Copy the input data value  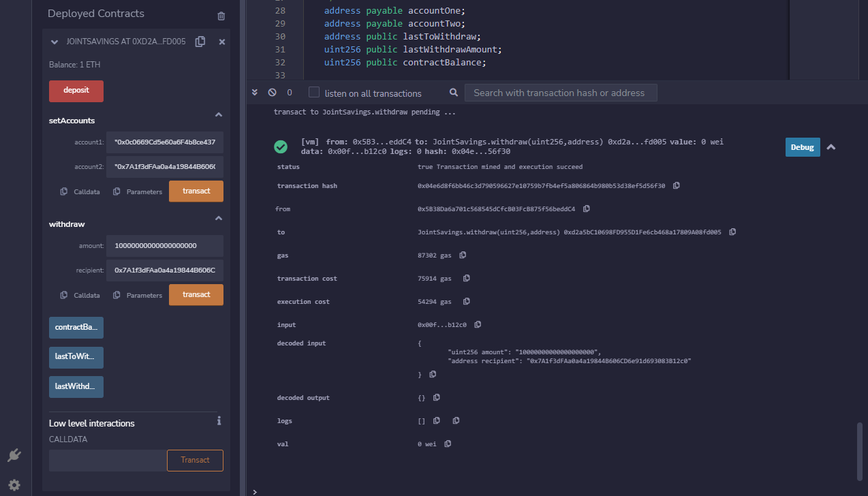[x=478, y=324]
